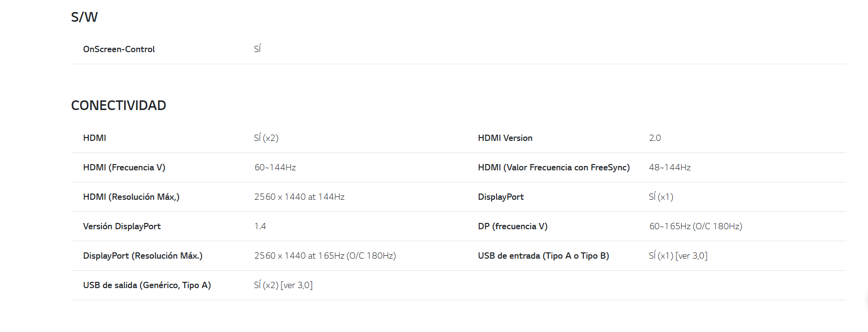Select 2560 x 1440 at 144Hz value

299,197
